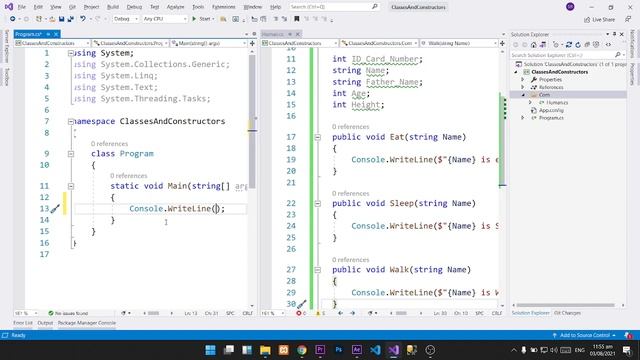
Task: Click the quick actions screwdriver icon on line 13
Action: pos(55,209)
